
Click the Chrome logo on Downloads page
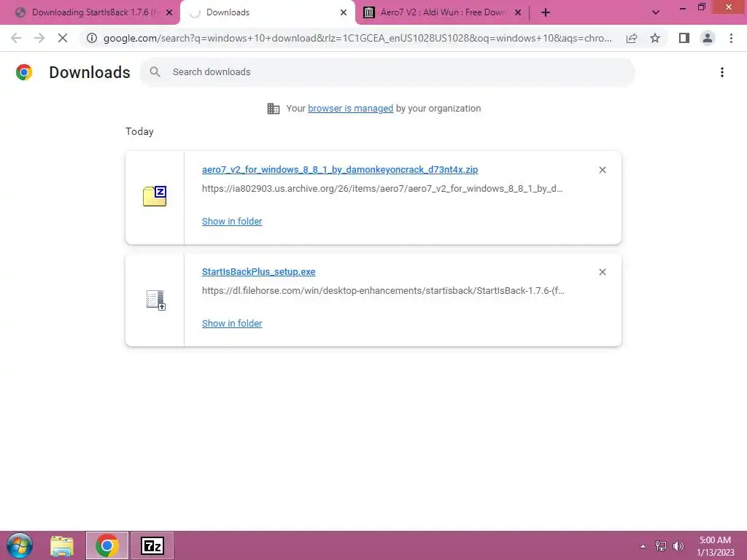pyautogui.click(x=24, y=72)
